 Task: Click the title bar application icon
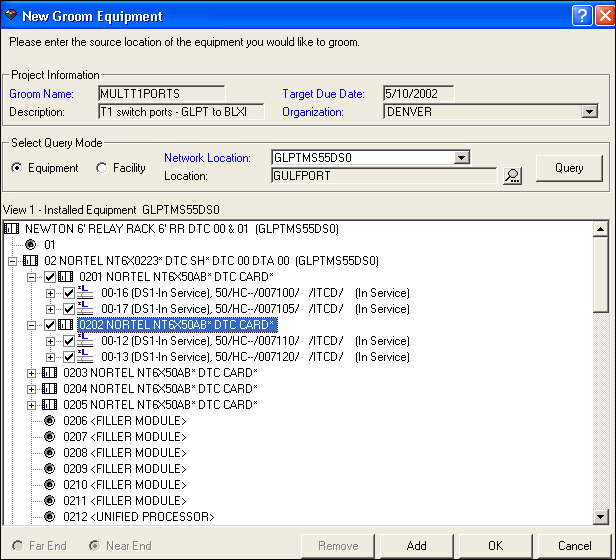click(x=11, y=16)
